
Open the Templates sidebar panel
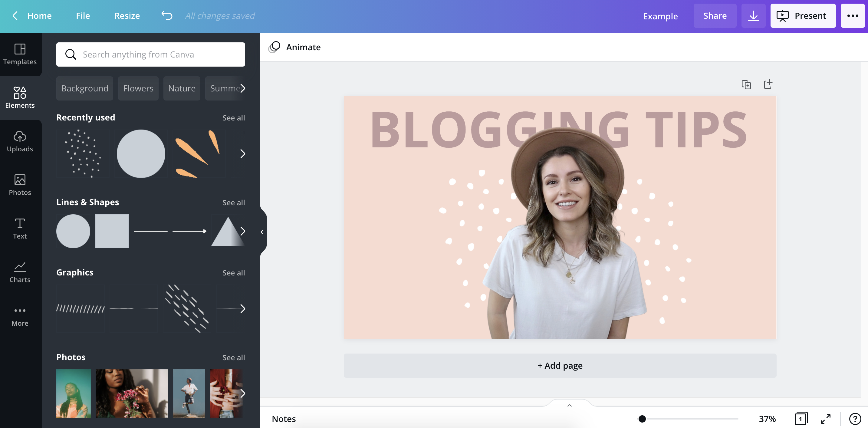[20, 54]
